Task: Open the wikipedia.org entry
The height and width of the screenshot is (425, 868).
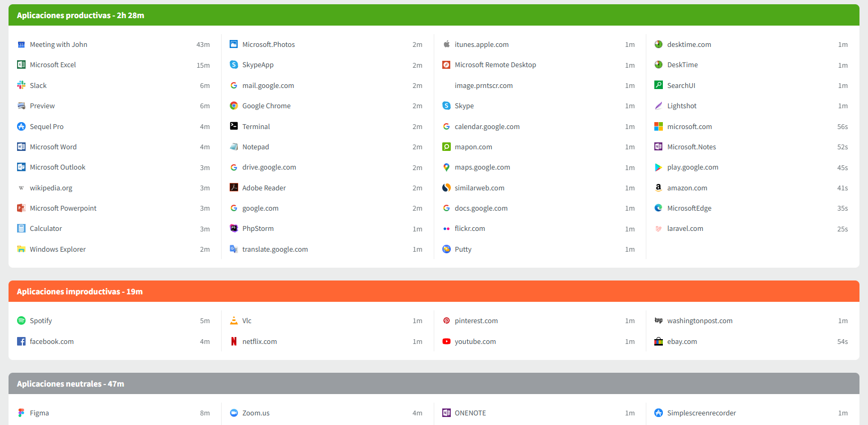Action: [x=51, y=188]
